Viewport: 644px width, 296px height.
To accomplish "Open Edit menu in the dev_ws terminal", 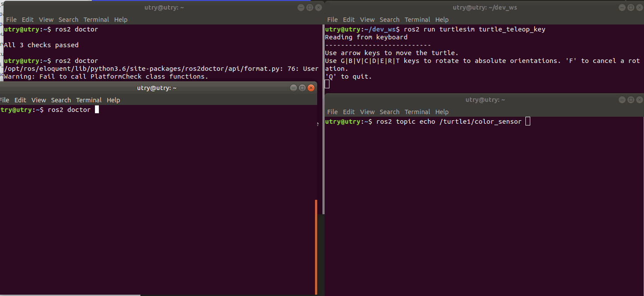I will 349,20.
